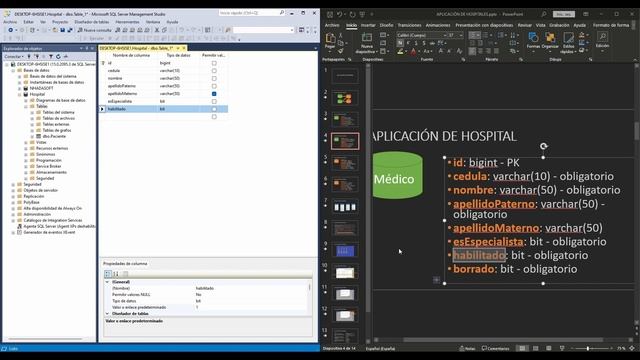640x360 pixels.
Task: Expand Bases de datos del sistema node
Action: point(20,76)
